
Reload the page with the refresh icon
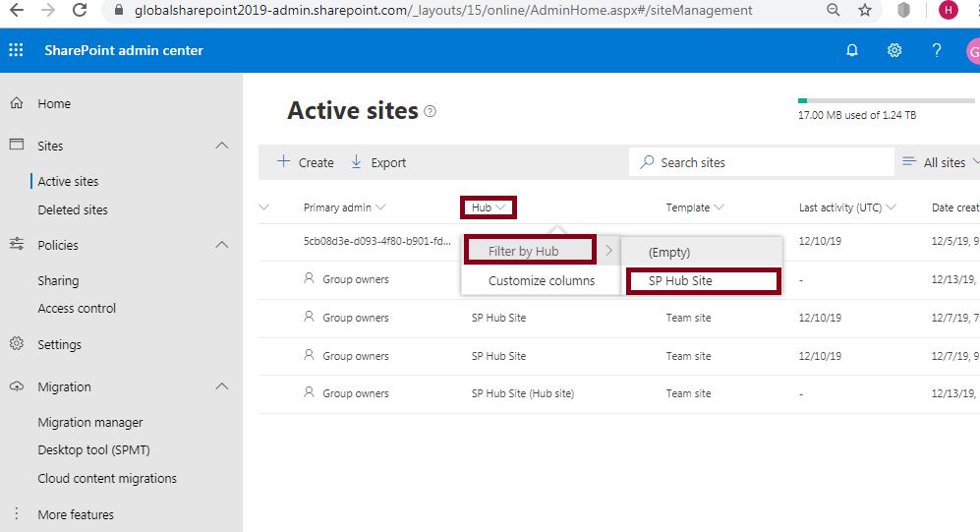[80, 10]
